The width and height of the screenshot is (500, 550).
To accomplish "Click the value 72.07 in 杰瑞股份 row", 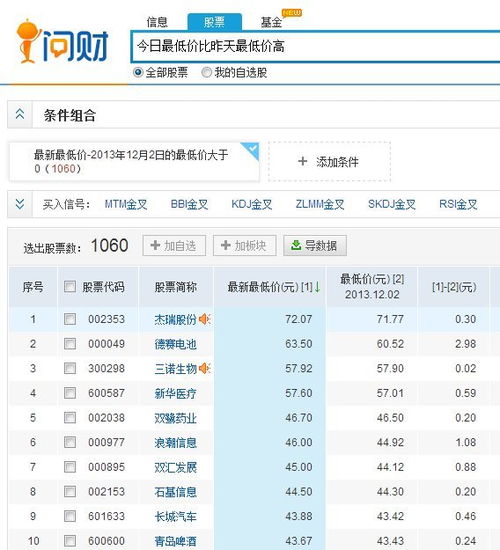I will point(299,319).
